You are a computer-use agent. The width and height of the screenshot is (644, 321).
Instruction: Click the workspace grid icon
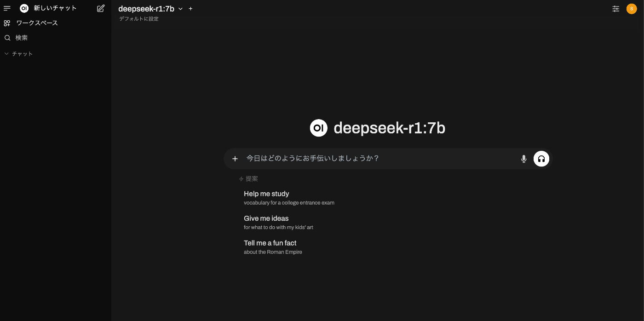tap(7, 23)
